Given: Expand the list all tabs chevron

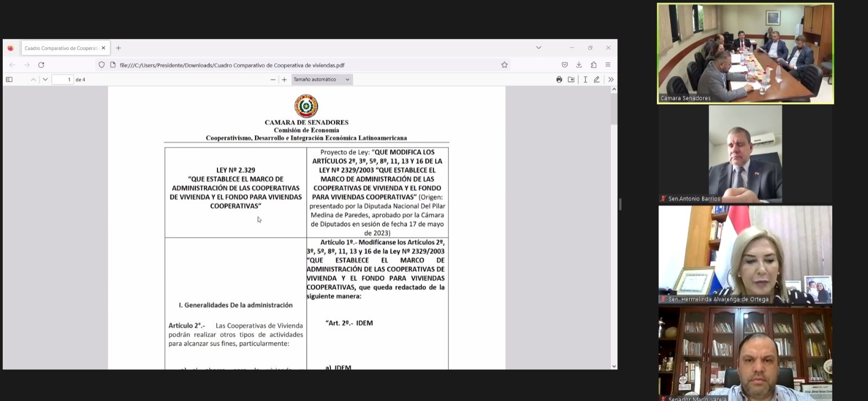Looking at the screenshot, I should pyautogui.click(x=539, y=48).
